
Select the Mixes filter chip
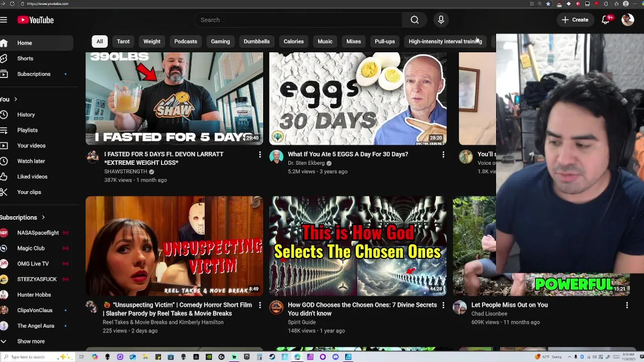(x=354, y=42)
